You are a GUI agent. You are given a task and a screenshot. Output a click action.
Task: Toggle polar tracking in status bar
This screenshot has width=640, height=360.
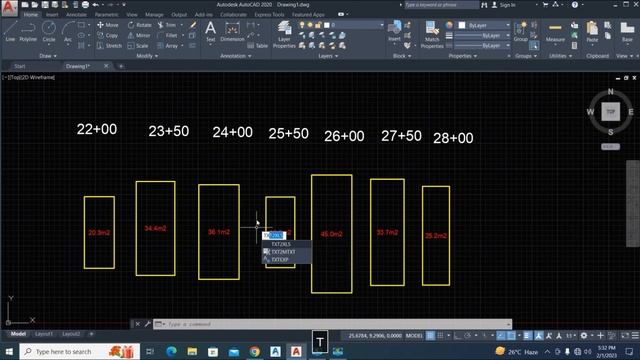coord(468,336)
